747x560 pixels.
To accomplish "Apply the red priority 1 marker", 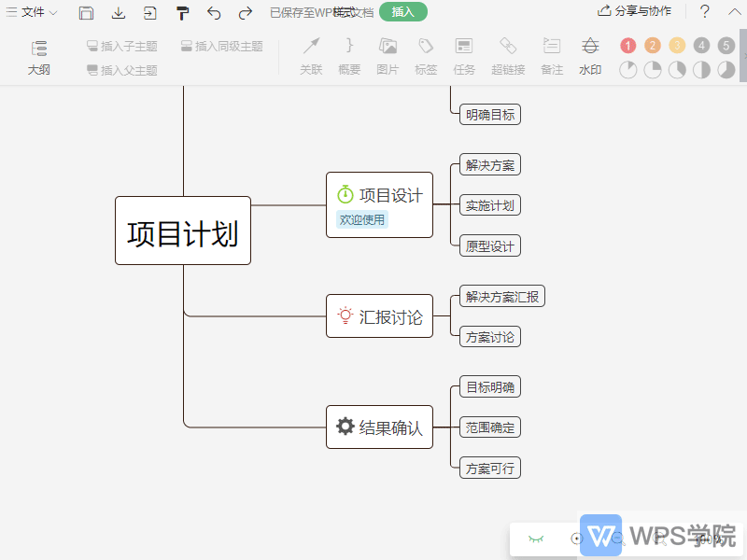I will [x=627, y=46].
